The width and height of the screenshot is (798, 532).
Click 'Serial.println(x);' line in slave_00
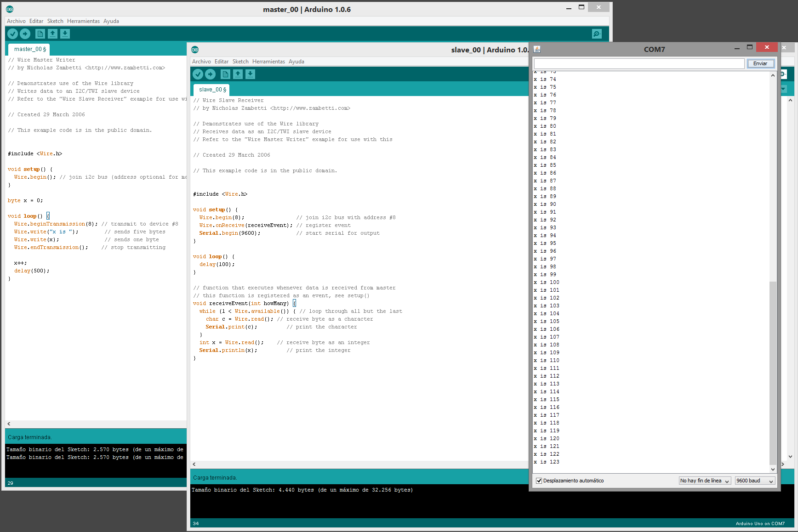pyautogui.click(x=228, y=350)
